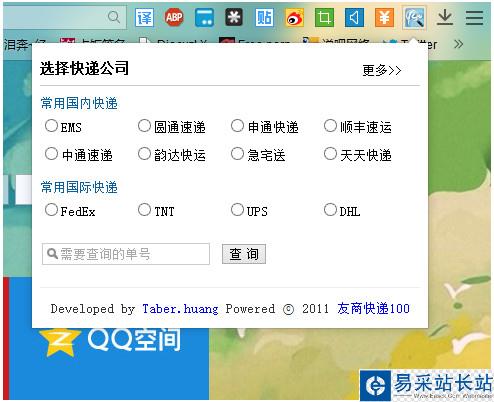494x402 pixels.
Task: Open the Adblock Plus ABP icon
Action: [x=174, y=17]
